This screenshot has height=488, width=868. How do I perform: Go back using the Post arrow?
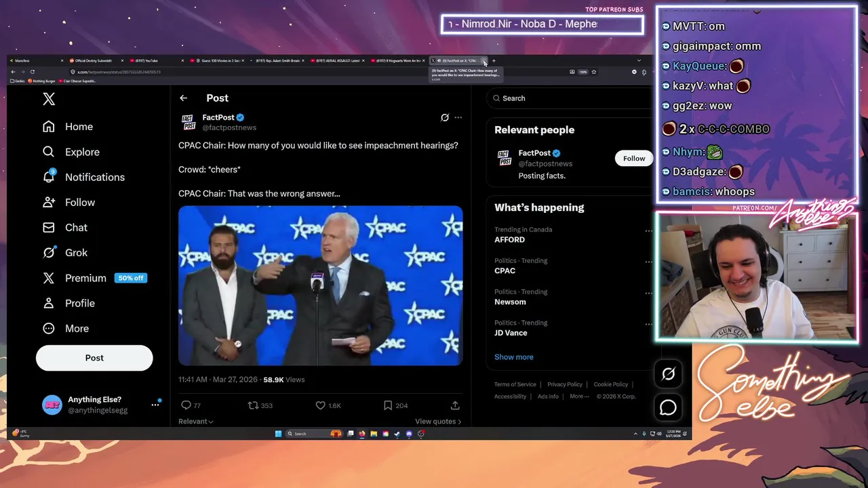coord(183,98)
